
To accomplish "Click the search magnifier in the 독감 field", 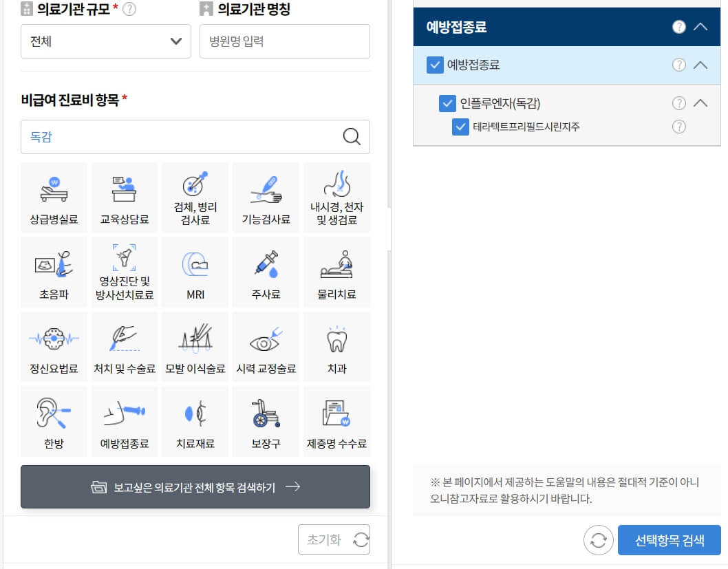I will tap(352, 136).
